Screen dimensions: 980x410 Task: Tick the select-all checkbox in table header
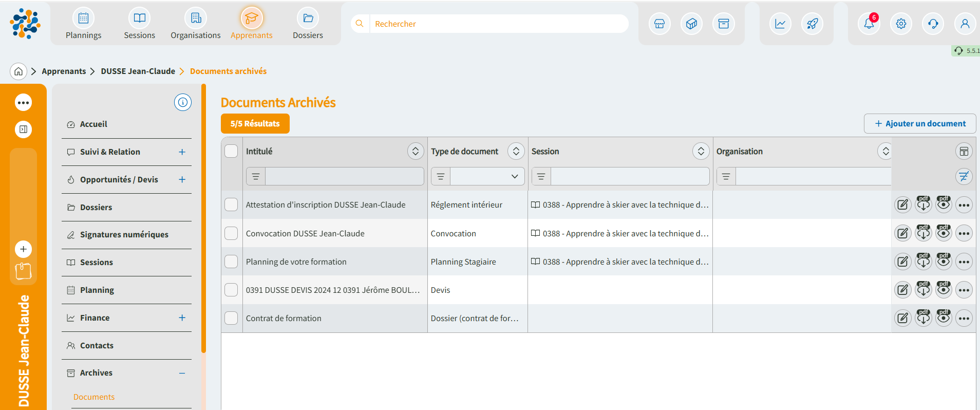(231, 151)
